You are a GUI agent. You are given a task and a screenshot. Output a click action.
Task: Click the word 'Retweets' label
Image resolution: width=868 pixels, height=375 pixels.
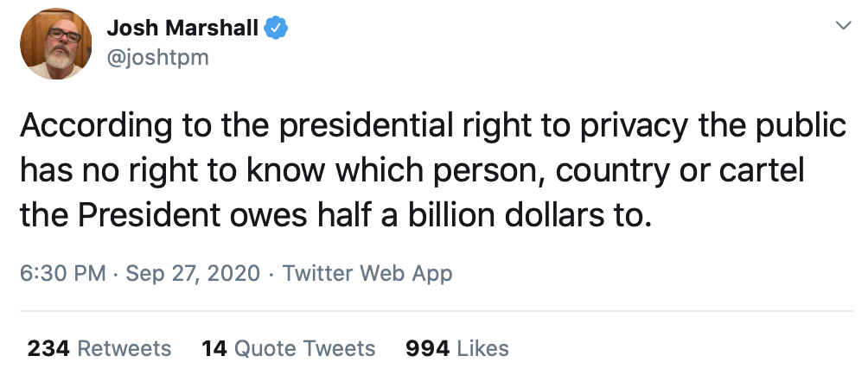124,349
